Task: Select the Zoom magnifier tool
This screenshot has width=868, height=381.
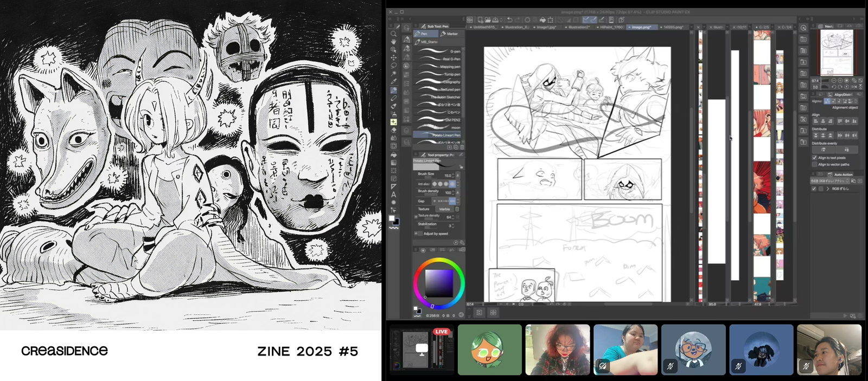Action: [x=394, y=34]
